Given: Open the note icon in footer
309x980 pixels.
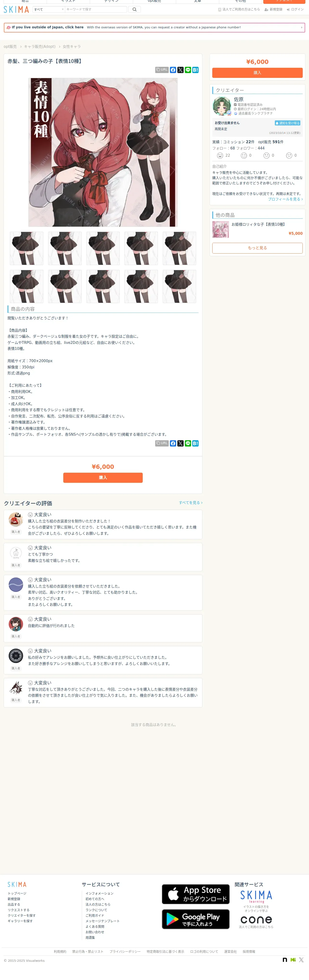Looking at the screenshot, I should tap(285, 960).
